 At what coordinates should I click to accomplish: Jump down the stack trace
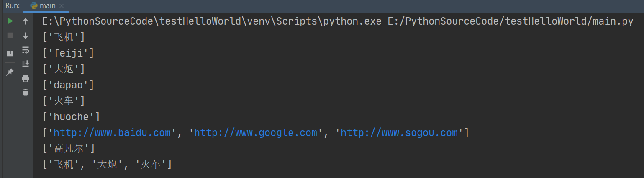pos(26,36)
